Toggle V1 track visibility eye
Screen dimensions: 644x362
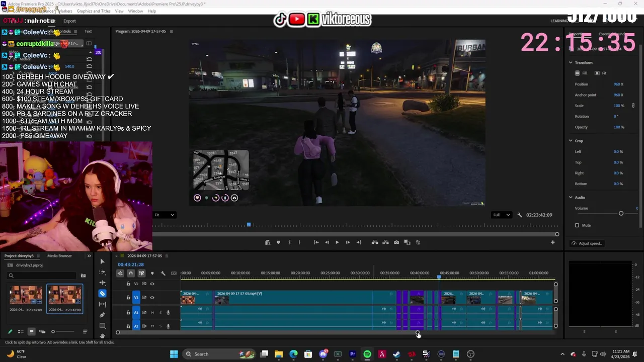click(x=152, y=297)
